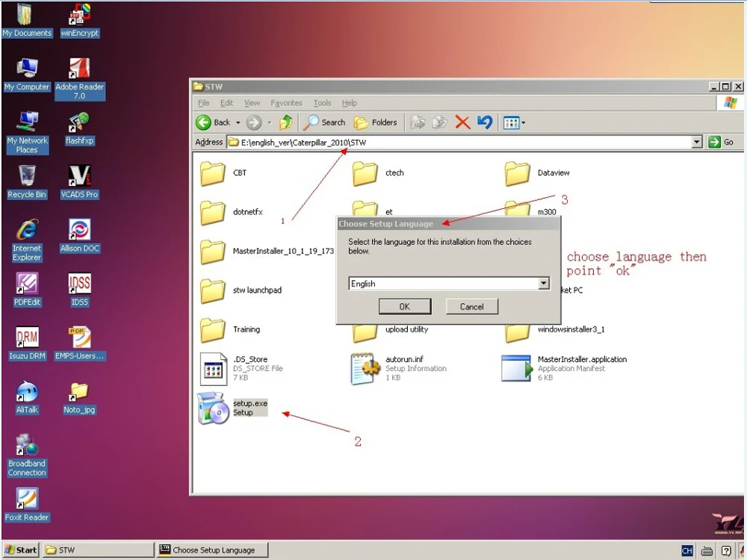Viewport: 747px width, 560px height.
Task: Open the File menu
Action: pyautogui.click(x=203, y=103)
